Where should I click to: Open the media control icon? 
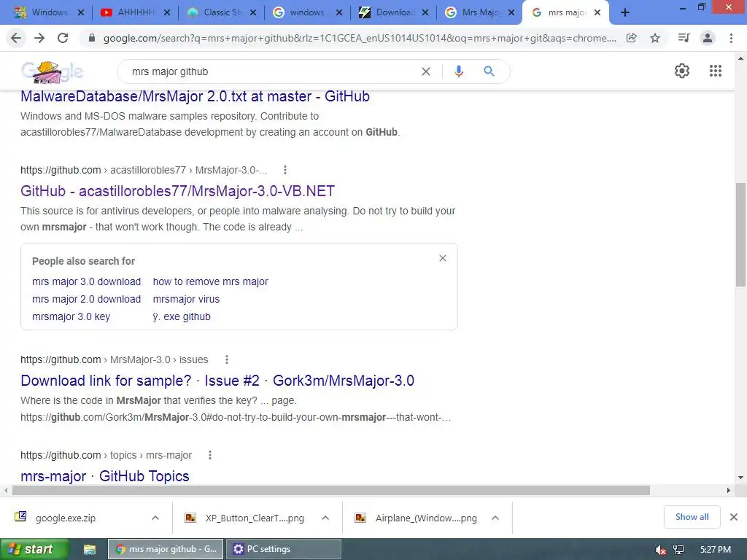684,38
